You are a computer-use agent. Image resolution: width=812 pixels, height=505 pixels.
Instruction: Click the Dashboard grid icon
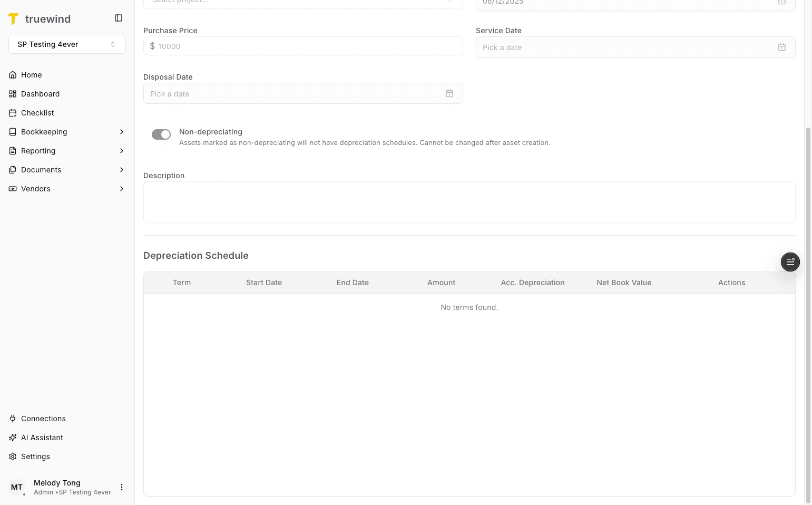(13, 93)
